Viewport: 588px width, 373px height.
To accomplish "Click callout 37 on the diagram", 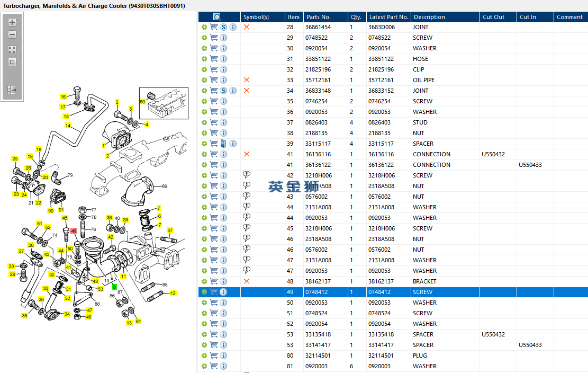I will (170, 230).
